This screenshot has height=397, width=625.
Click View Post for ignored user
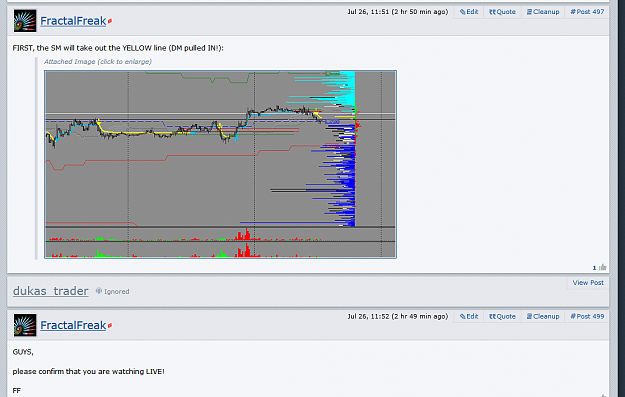click(x=588, y=283)
